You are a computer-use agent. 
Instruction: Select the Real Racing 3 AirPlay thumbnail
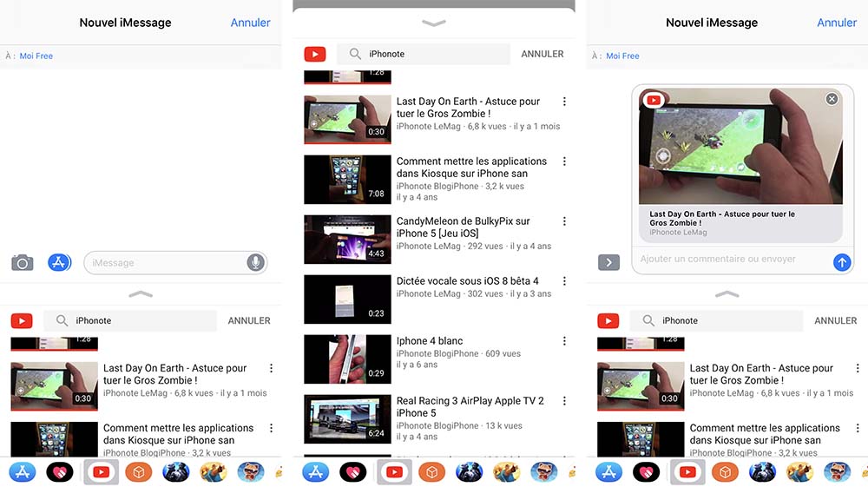pos(348,419)
